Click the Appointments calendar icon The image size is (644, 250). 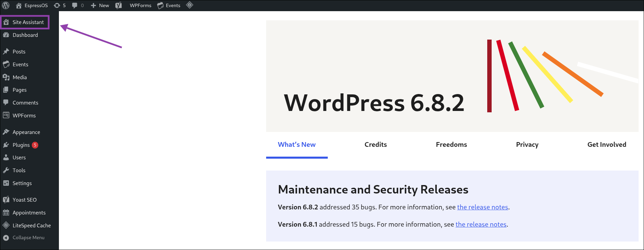click(6, 212)
